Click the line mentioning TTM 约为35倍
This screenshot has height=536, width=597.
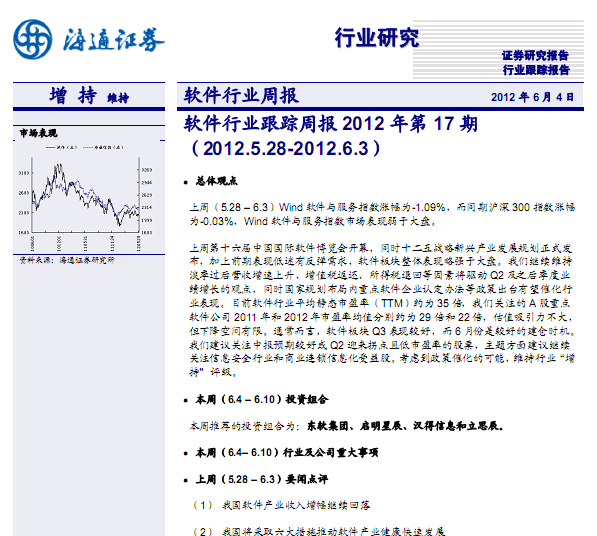tap(381, 303)
